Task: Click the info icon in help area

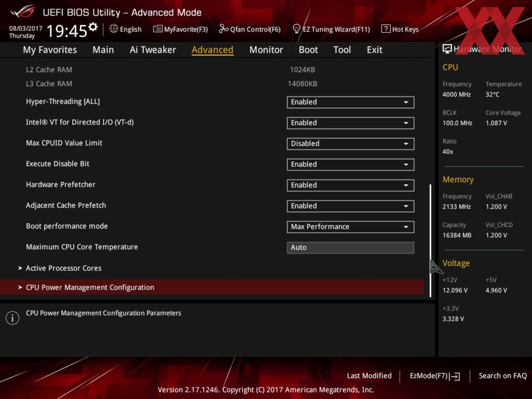Action: click(x=13, y=318)
